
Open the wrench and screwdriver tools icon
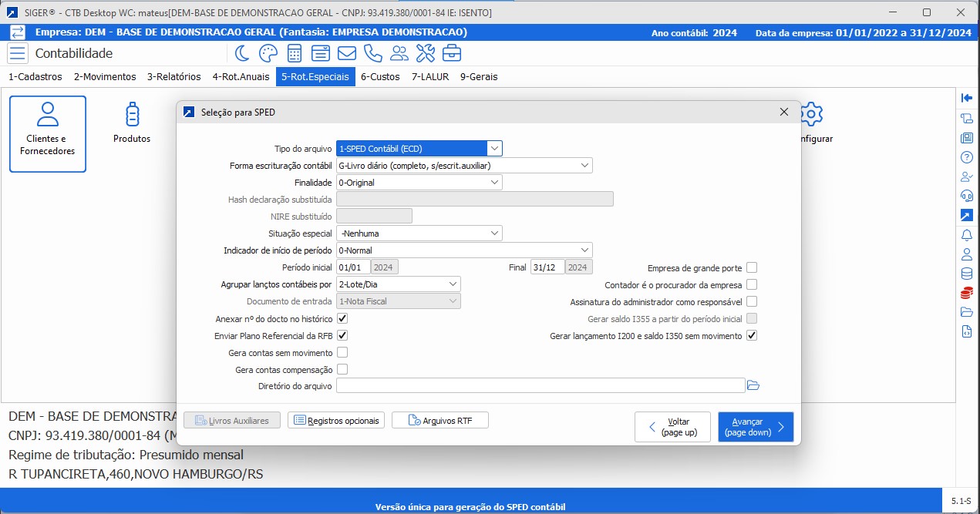click(425, 53)
